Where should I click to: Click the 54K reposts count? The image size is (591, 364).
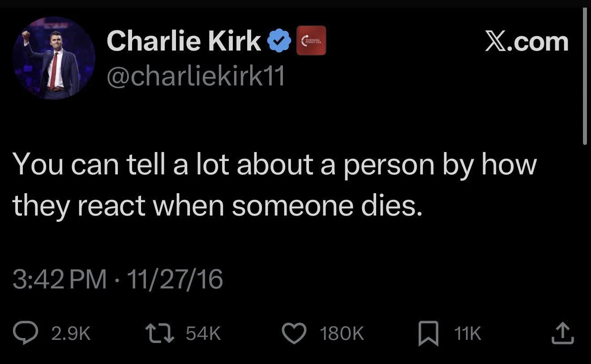click(x=203, y=334)
